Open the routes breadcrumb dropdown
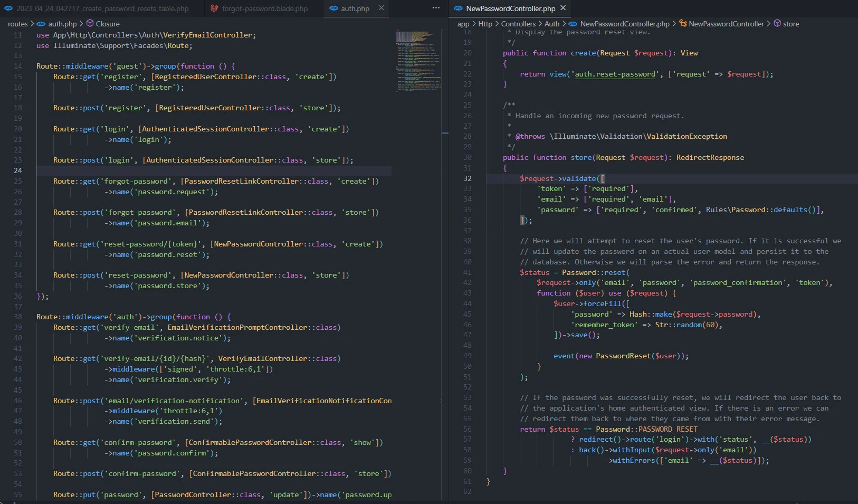This screenshot has height=504, width=858. (17, 24)
